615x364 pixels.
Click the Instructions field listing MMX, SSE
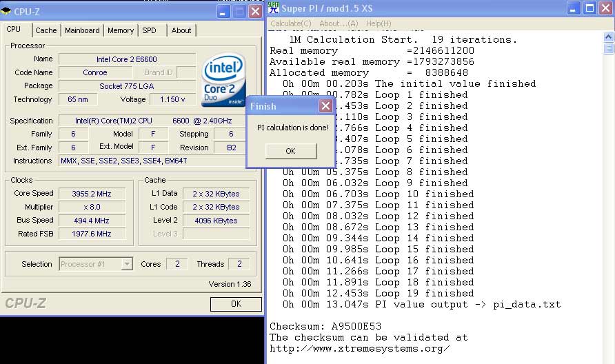tap(153, 161)
